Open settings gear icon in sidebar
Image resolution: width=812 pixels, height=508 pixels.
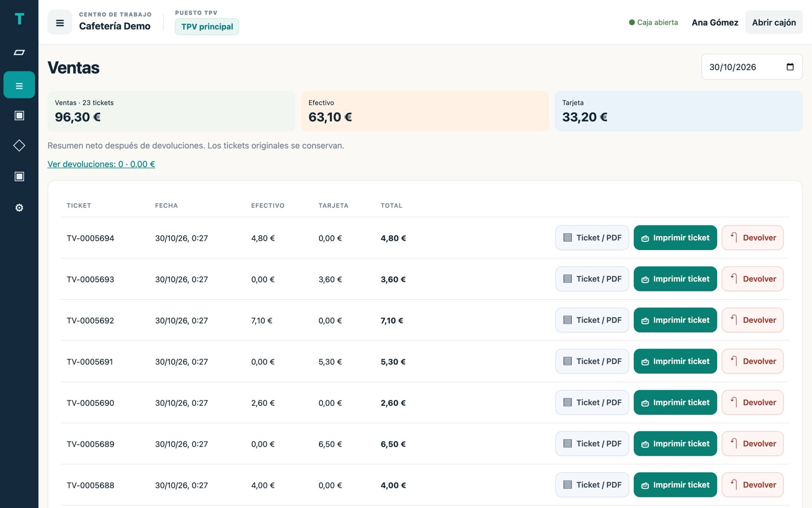(x=19, y=208)
